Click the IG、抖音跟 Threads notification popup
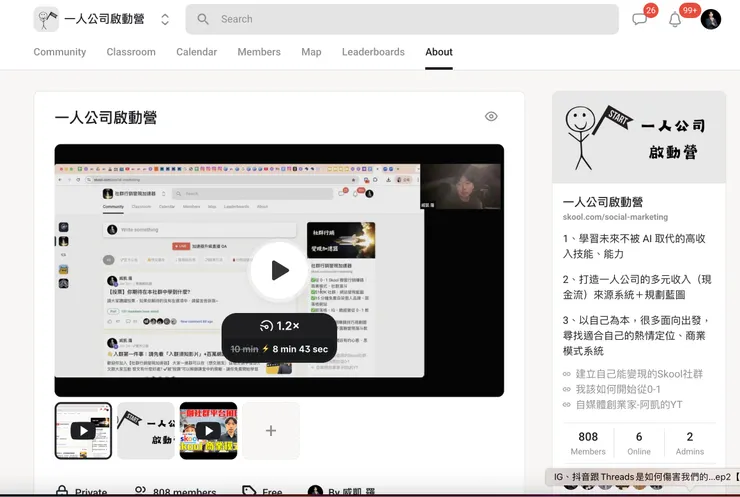This screenshot has height=497, width=740. [642, 477]
